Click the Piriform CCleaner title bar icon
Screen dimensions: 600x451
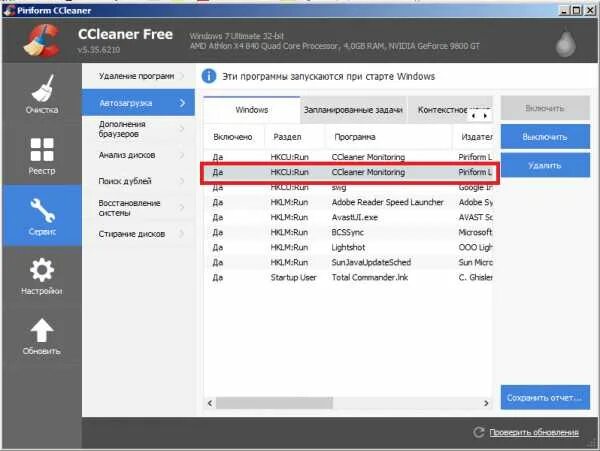coord(10,10)
